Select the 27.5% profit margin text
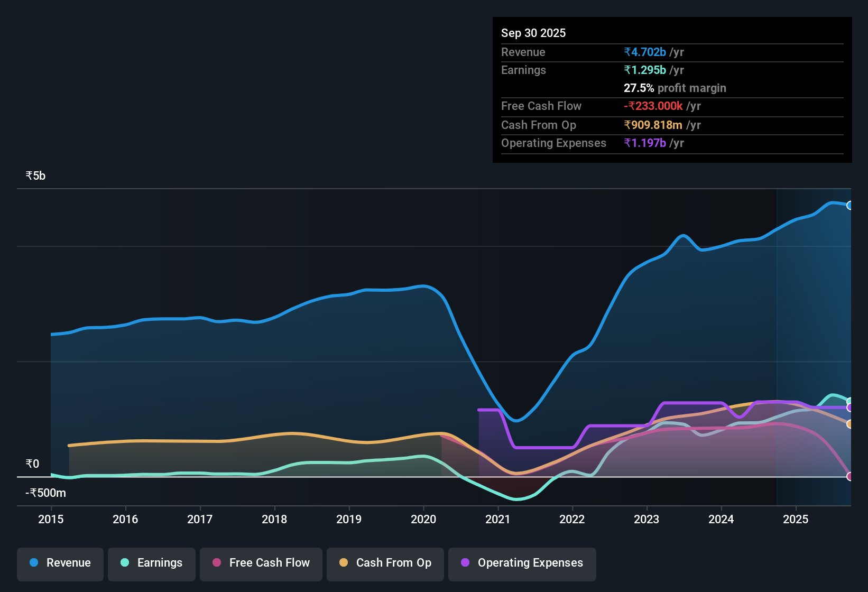Screen dimensions: 868x592 pyautogui.click(x=675, y=88)
